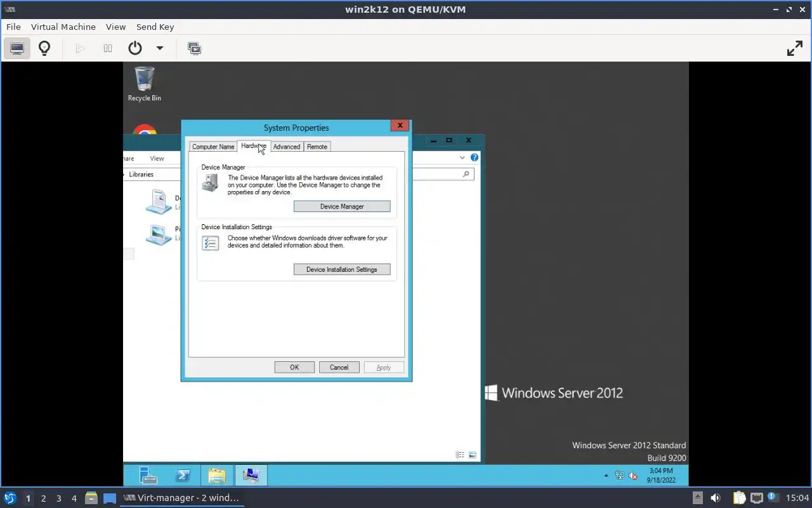Click the grayed Run virtual machine icon
This screenshot has height=508, width=812.
point(80,48)
